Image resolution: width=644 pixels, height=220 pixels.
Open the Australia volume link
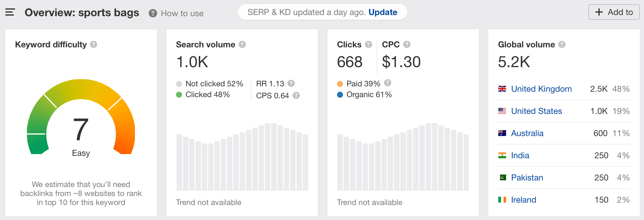(527, 133)
